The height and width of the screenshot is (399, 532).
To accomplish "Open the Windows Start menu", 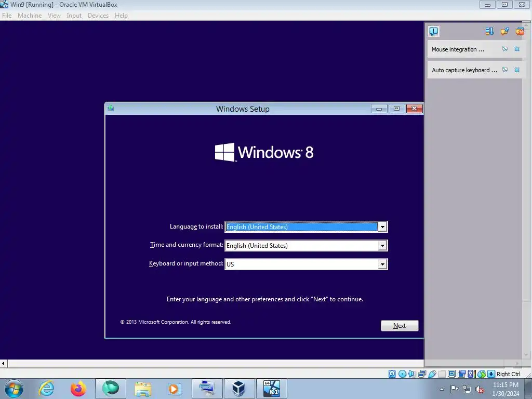I will pyautogui.click(x=14, y=389).
